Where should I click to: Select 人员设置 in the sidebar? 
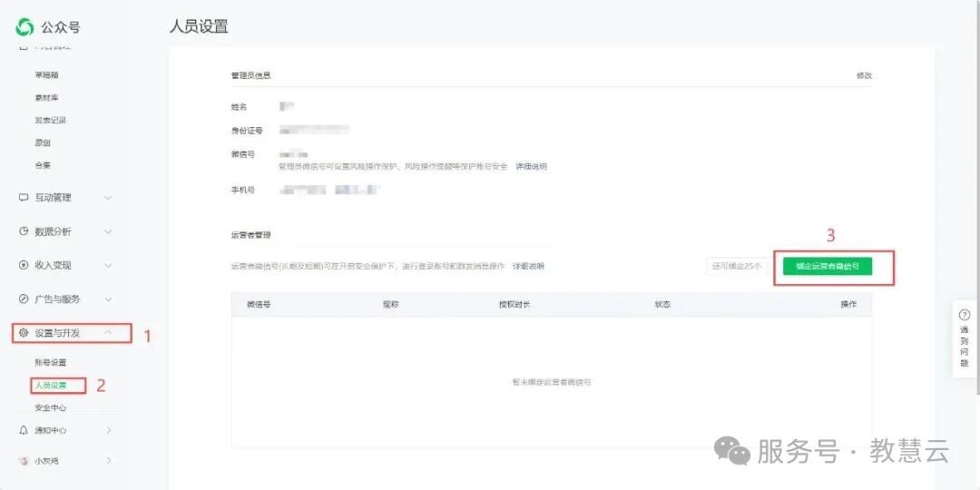pyautogui.click(x=51, y=385)
